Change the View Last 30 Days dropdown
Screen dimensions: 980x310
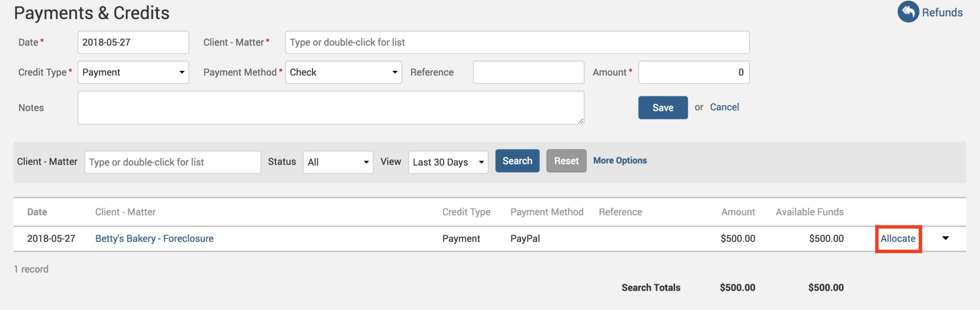tap(448, 162)
